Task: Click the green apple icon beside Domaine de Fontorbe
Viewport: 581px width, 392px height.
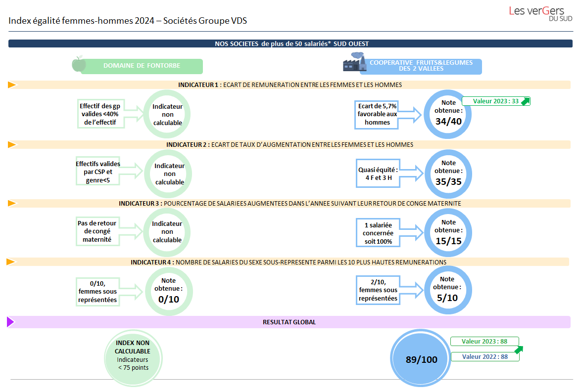Action: click(79, 64)
